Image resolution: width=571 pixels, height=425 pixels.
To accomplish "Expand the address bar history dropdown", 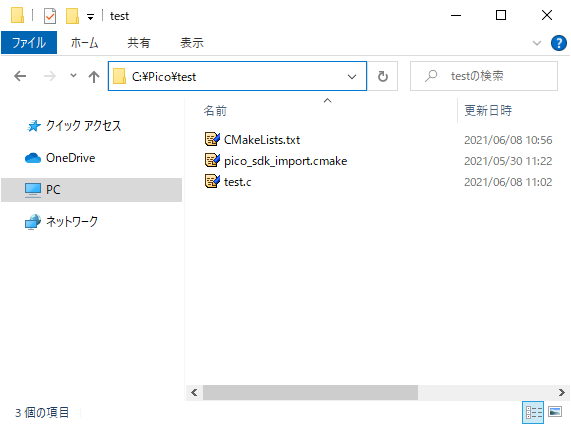I will (352, 76).
